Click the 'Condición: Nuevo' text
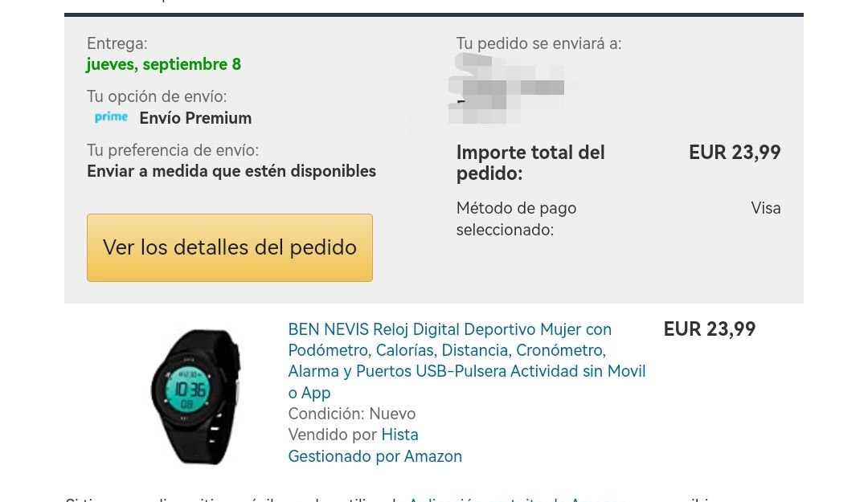 click(351, 414)
